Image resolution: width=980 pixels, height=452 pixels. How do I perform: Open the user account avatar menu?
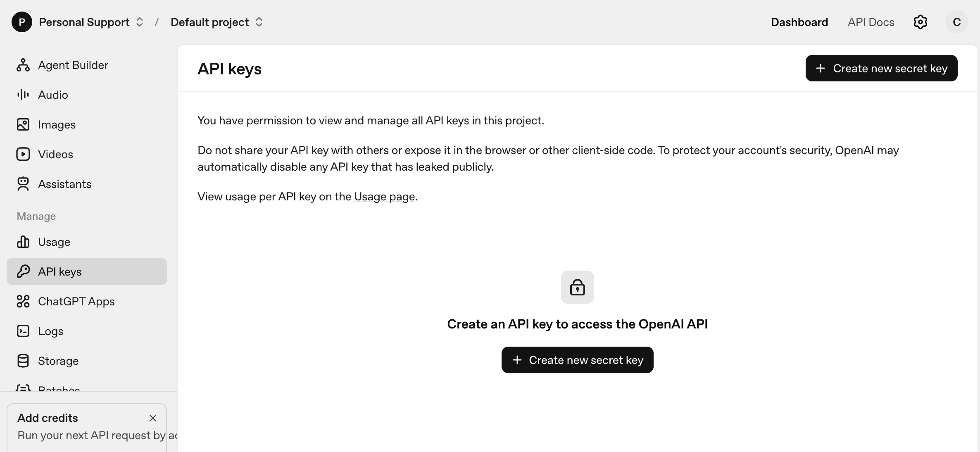(x=956, y=22)
